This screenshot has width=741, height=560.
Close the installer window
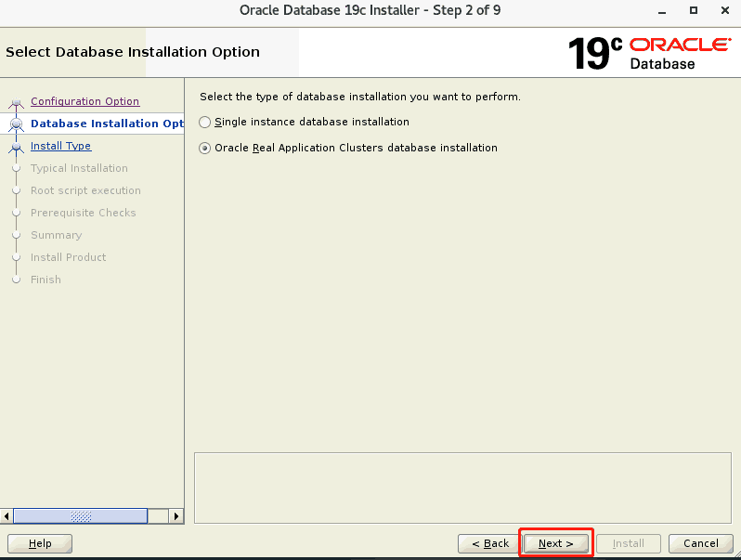[725, 10]
